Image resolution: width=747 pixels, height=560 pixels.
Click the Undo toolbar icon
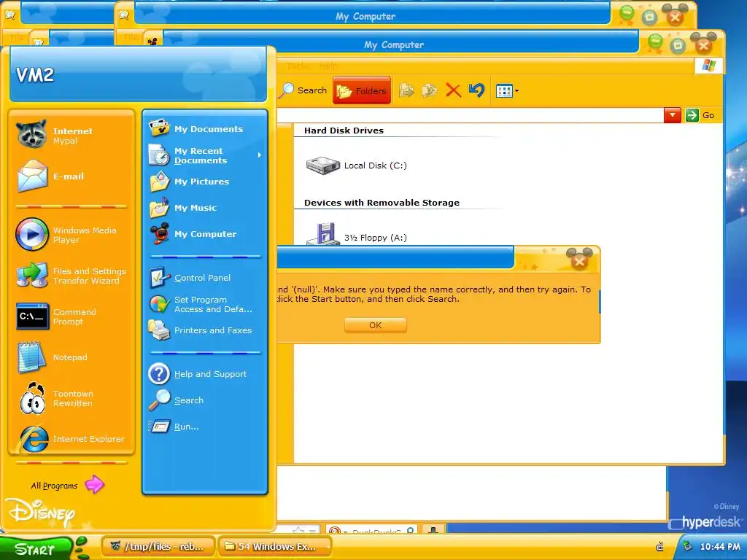[476, 90]
